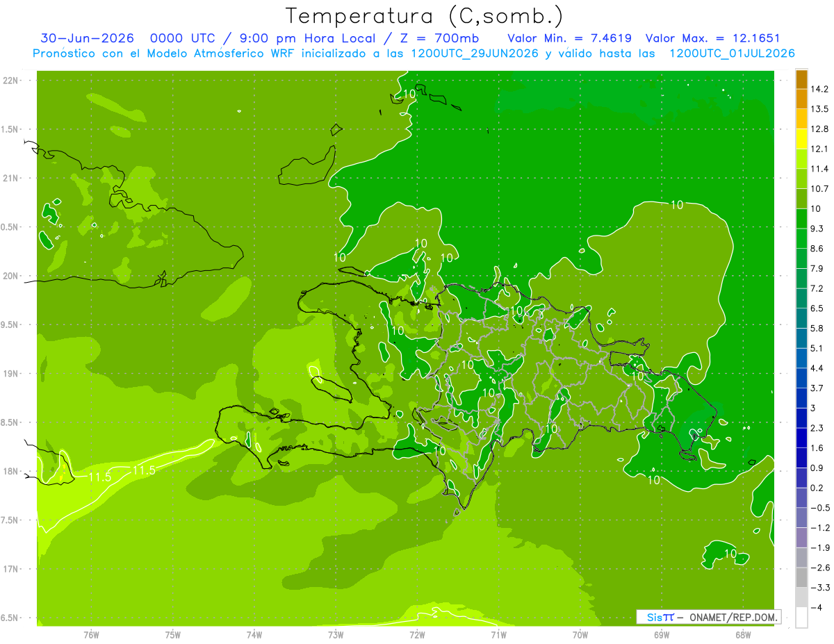Click the "76W" longitude axis label
This screenshot has width=834, height=644.
[91, 635]
